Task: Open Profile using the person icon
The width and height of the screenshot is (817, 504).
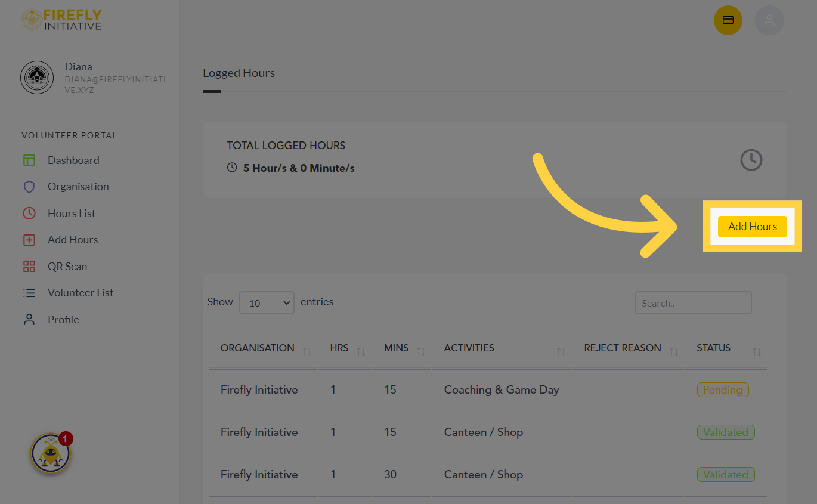Action: click(x=29, y=319)
